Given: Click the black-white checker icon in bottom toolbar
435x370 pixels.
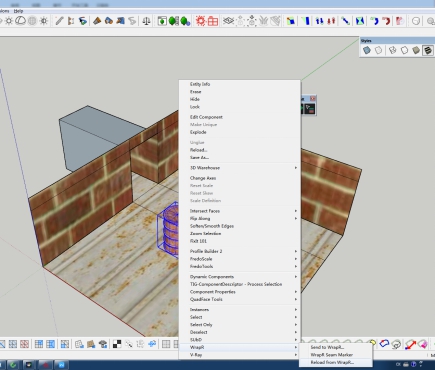Looking at the screenshot, I should (x=117, y=344).
